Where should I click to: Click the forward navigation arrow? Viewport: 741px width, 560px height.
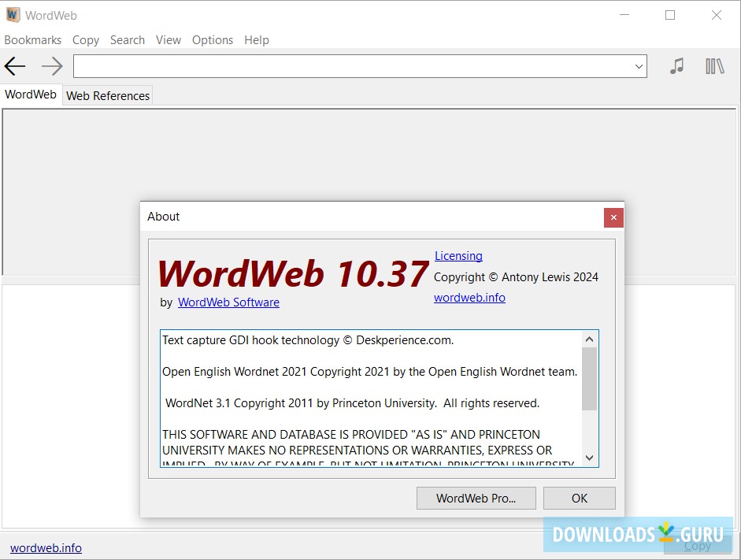(51, 66)
